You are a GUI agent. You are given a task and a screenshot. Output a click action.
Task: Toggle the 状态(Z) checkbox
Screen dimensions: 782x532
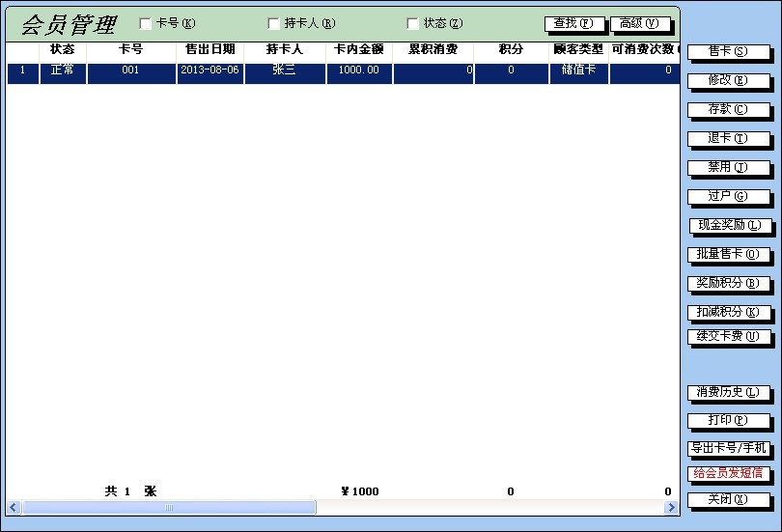(x=412, y=23)
